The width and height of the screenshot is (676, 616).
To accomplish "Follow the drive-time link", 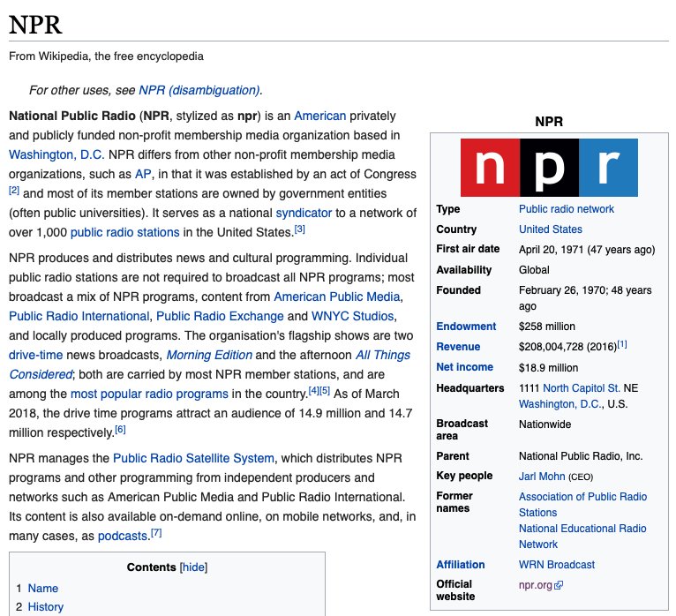I will pos(36,355).
